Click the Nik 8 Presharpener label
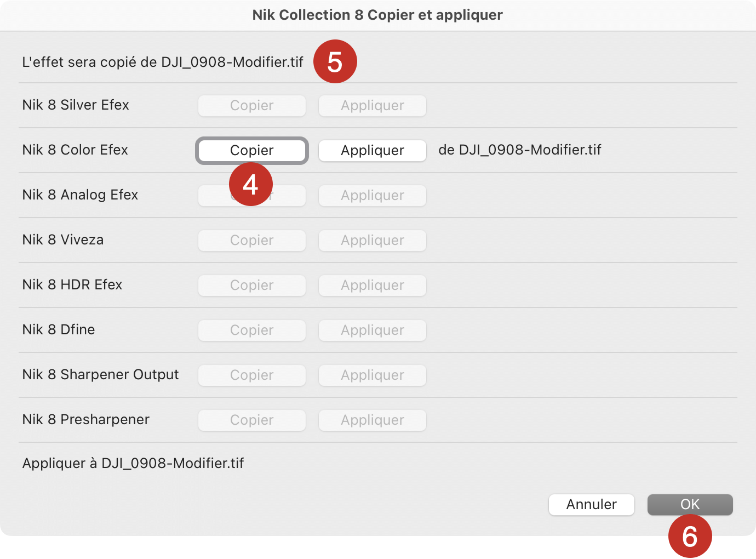The width and height of the screenshot is (756, 559). tap(86, 419)
